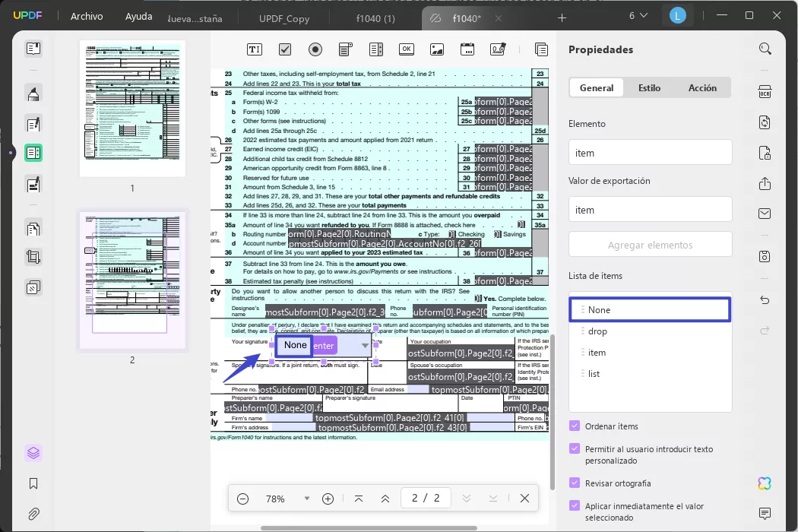The height and width of the screenshot is (532, 798).
Task: Open the Layers panel icon
Action: point(33,453)
